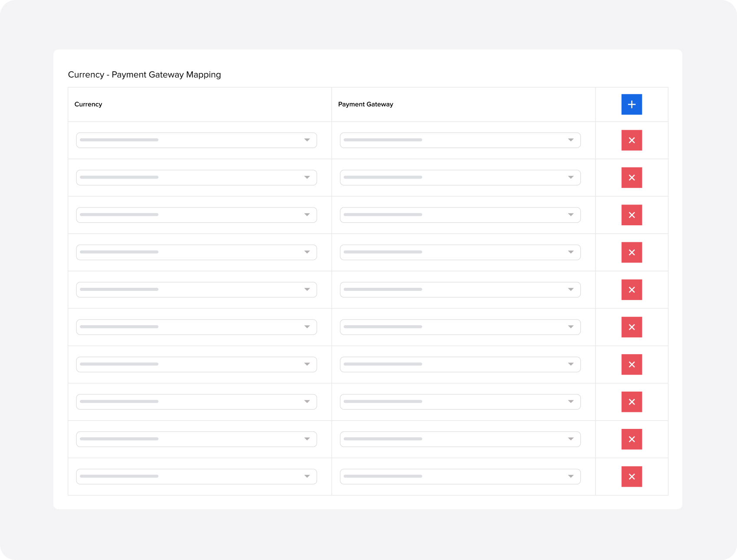Image resolution: width=737 pixels, height=560 pixels.
Task: Remove the sixth mapping row
Action: (x=632, y=327)
